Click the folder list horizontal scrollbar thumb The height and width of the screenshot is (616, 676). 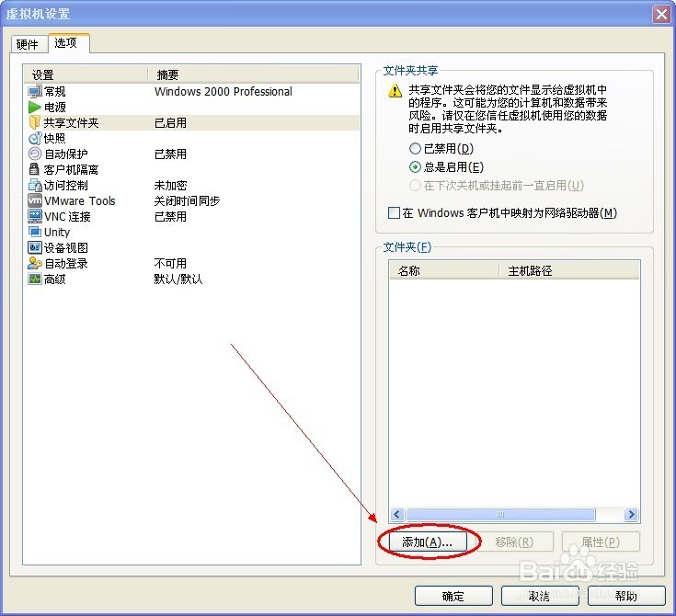(500, 514)
